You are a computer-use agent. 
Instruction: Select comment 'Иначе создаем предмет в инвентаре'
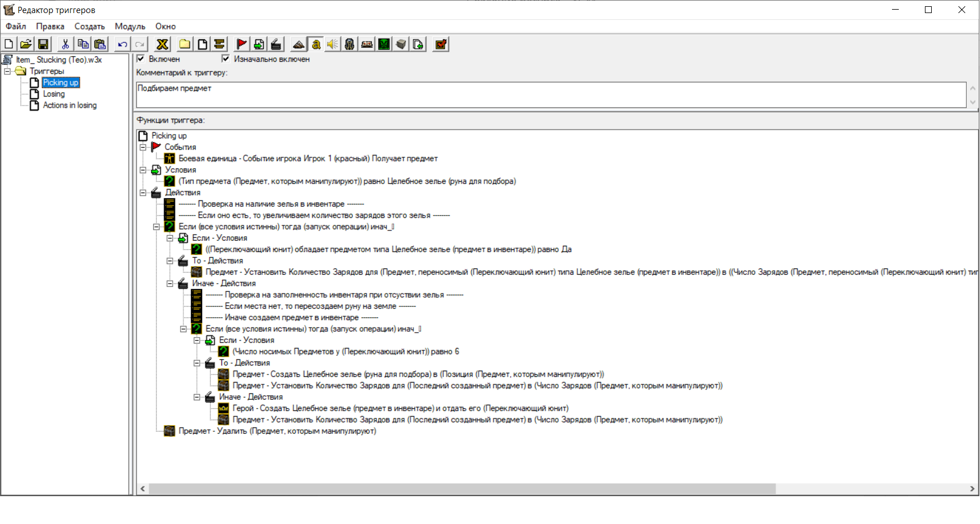[292, 317]
